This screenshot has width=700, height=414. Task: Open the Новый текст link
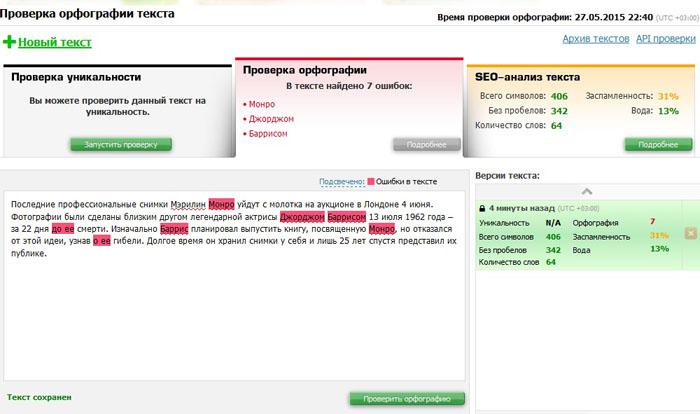(54, 42)
